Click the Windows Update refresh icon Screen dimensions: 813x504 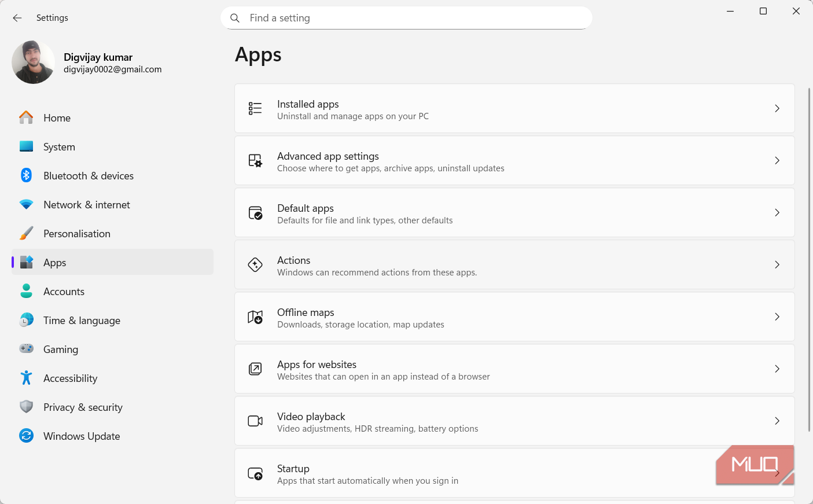[x=26, y=436]
